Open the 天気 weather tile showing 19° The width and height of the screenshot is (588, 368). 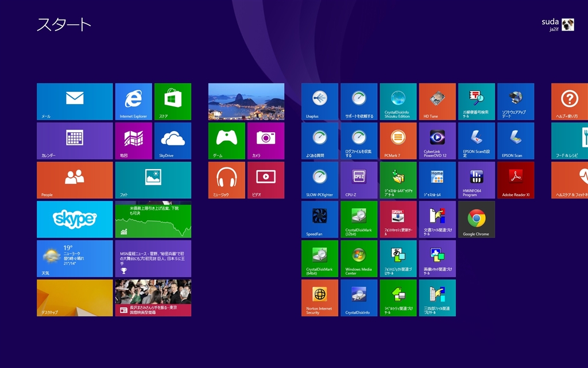click(x=75, y=259)
